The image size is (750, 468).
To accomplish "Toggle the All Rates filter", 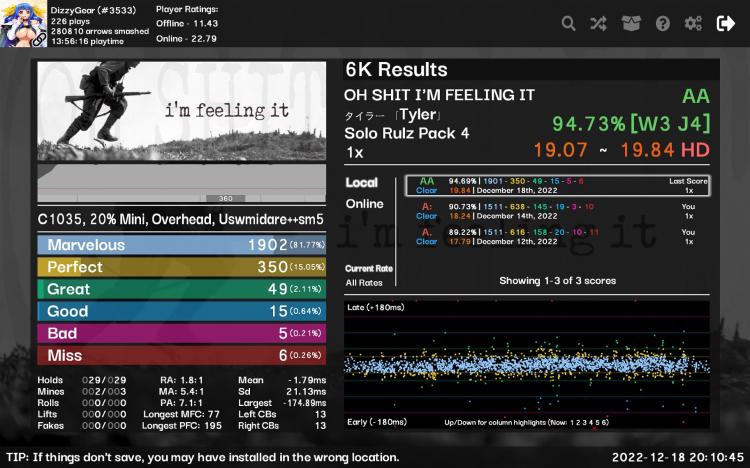I will 364,283.
